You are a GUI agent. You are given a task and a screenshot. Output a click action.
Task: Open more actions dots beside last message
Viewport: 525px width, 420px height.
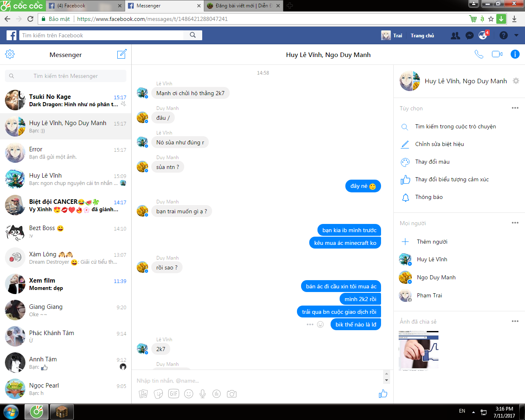(x=310, y=324)
